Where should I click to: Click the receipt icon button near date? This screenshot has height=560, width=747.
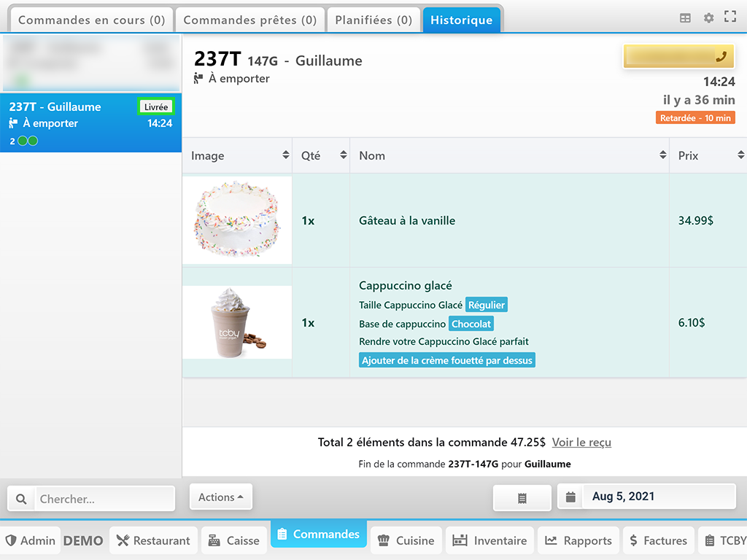click(x=522, y=497)
